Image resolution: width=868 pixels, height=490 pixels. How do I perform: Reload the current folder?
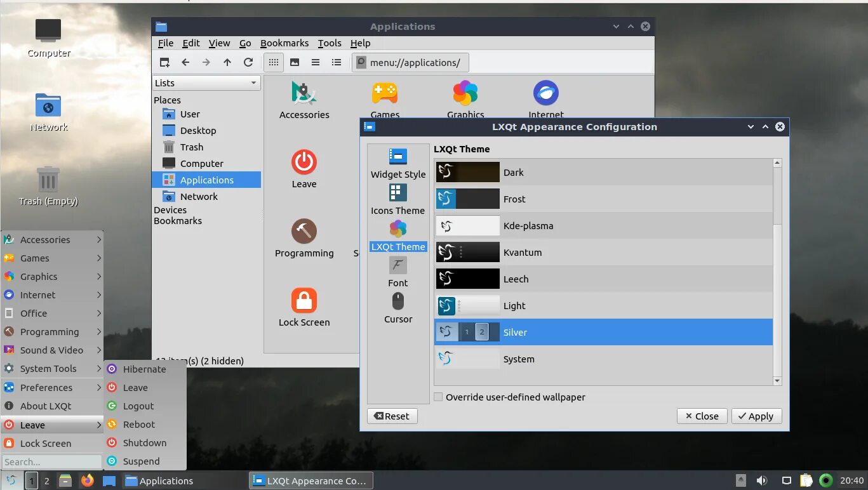click(x=248, y=62)
